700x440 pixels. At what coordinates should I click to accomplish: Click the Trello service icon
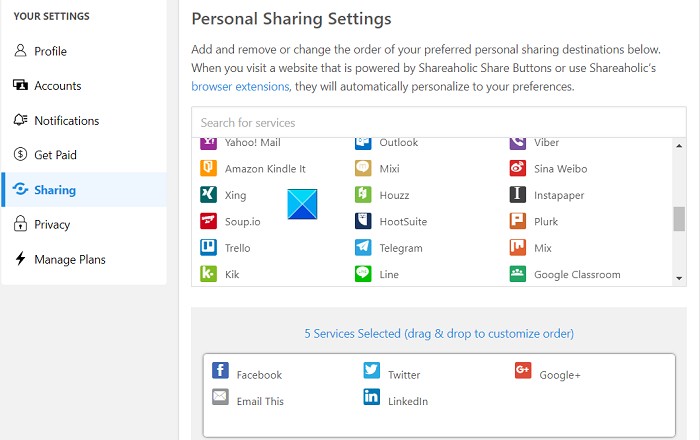click(x=209, y=247)
